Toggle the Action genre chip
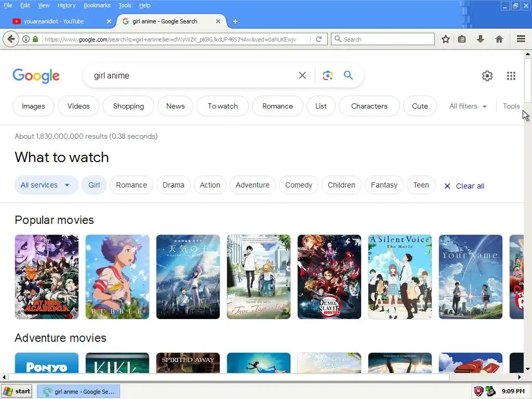The height and width of the screenshot is (399, 532). pyautogui.click(x=210, y=185)
